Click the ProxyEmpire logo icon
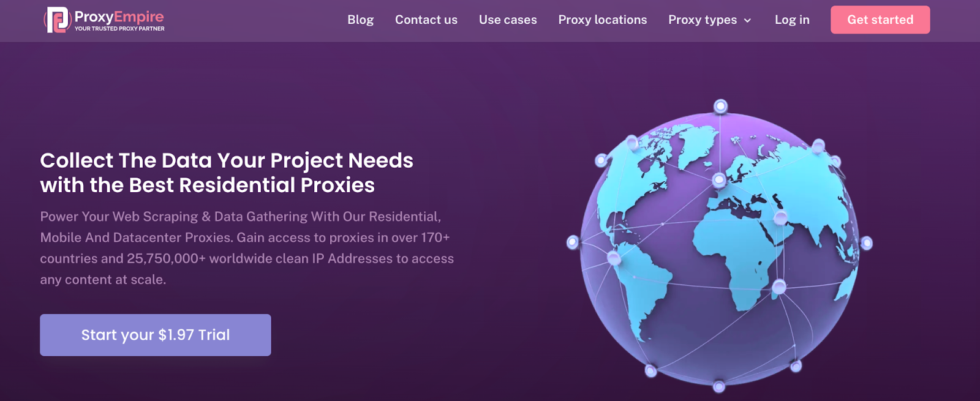 [x=58, y=20]
